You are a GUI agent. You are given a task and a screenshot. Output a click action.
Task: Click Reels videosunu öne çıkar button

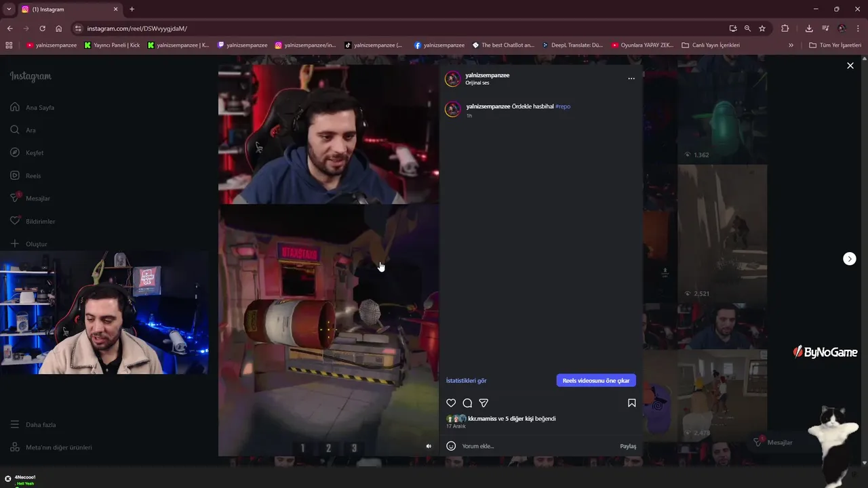596,380
